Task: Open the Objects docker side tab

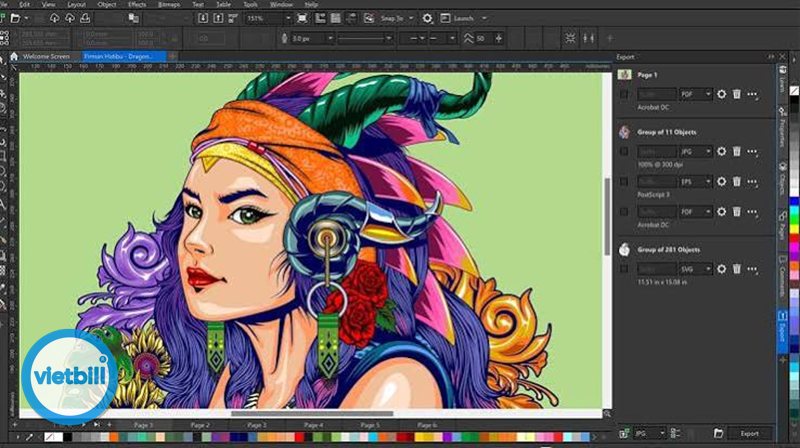Action: (x=782, y=179)
